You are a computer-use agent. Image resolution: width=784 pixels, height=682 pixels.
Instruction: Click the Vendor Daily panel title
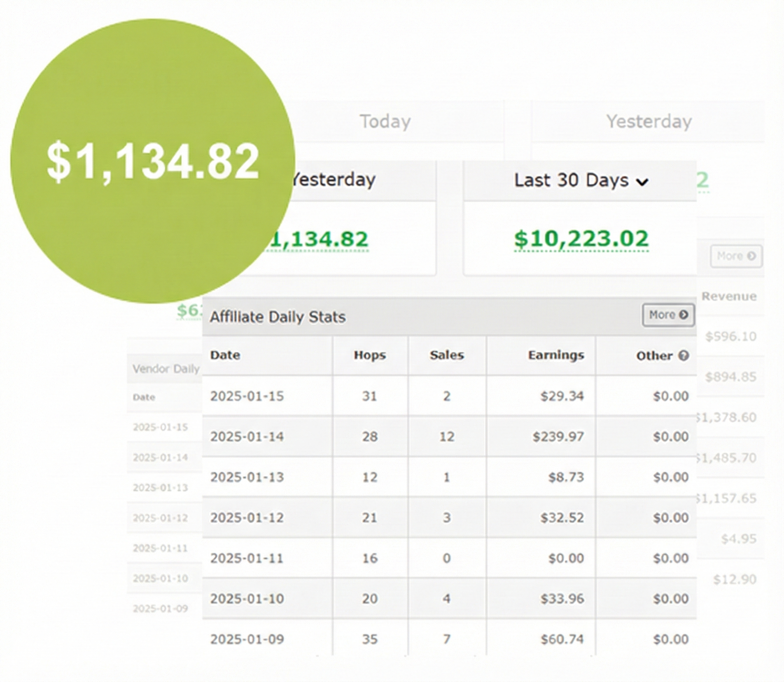coord(166,369)
